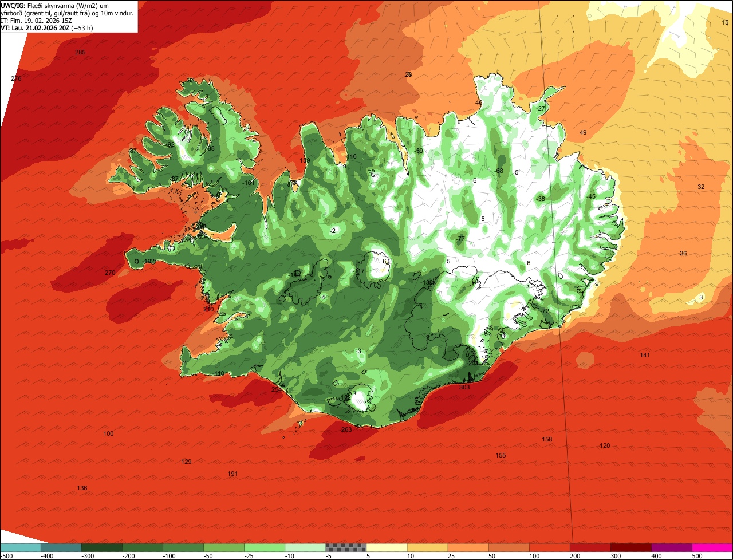
Task: Click the 400 legend tick label
Action: [x=657, y=555]
